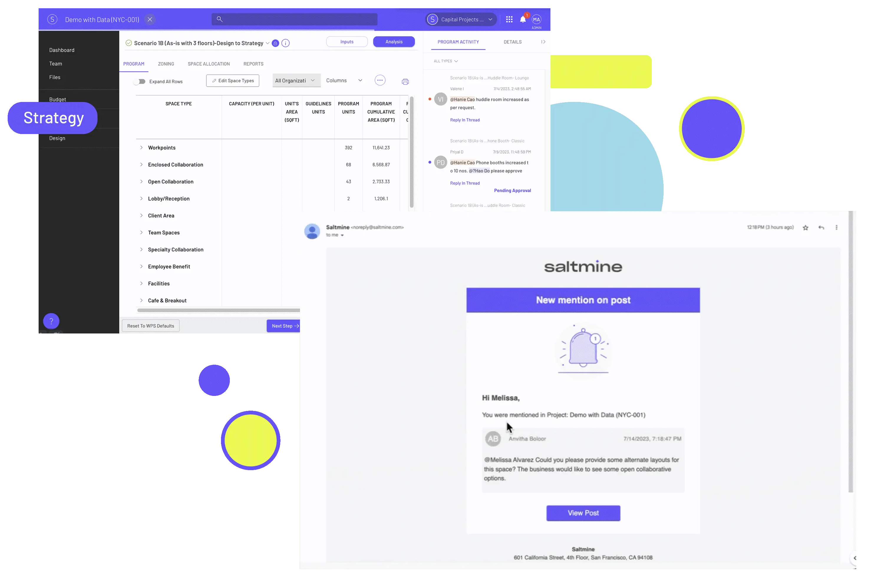884x588 pixels.
Task: Click the View Post button in email
Action: point(583,513)
